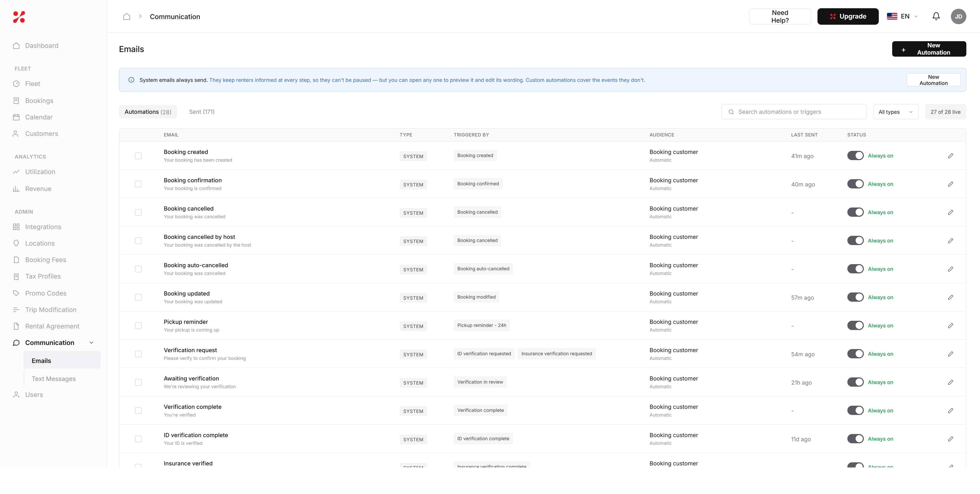Click pencil icon for Booking confirmation row
The image size is (980, 494).
tap(950, 184)
